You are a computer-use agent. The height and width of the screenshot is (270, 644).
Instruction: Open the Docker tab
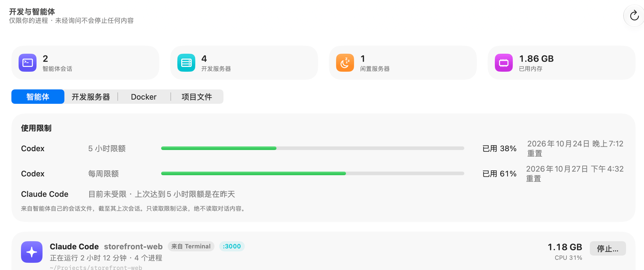point(144,97)
